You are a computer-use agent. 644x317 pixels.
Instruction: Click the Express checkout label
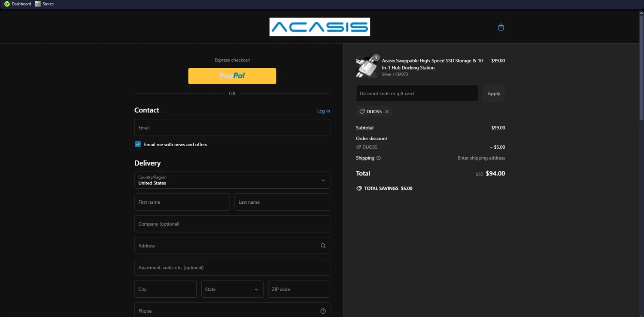pyautogui.click(x=232, y=60)
